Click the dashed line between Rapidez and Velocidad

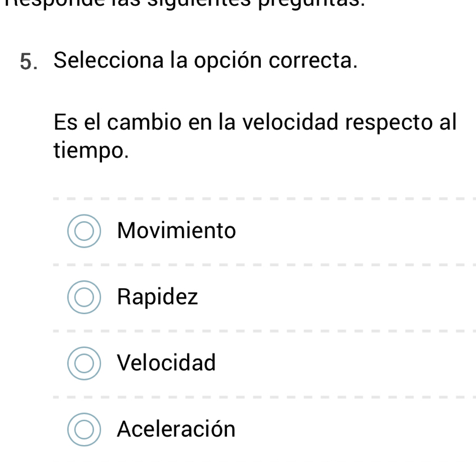[264, 330]
